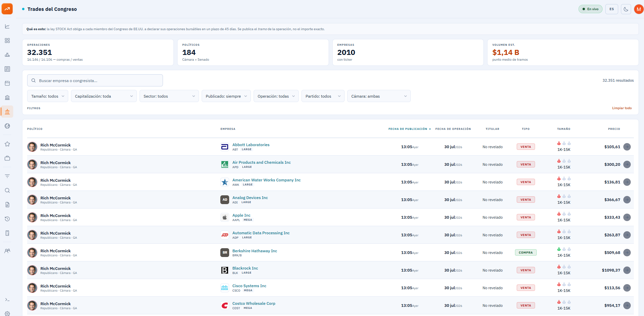Open the Blackrock Inc company link

(x=245, y=268)
